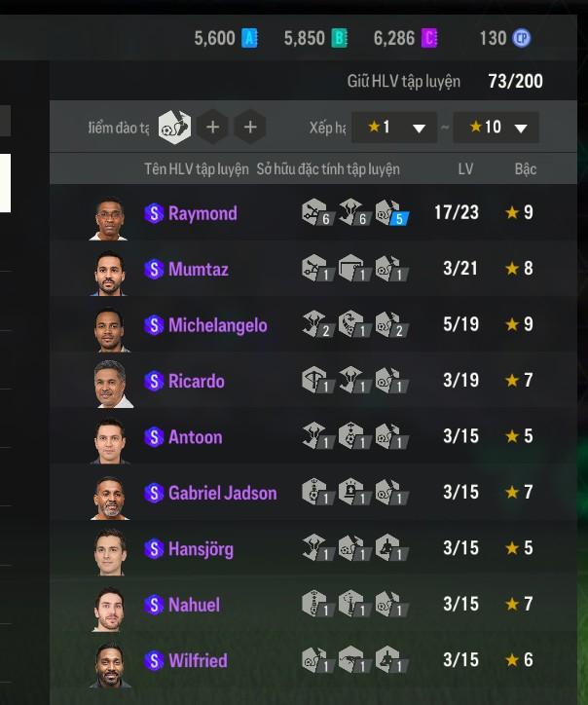The width and height of the screenshot is (588, 705).
Task: Click the green B notebook currency icon
Action: (340, 38)
